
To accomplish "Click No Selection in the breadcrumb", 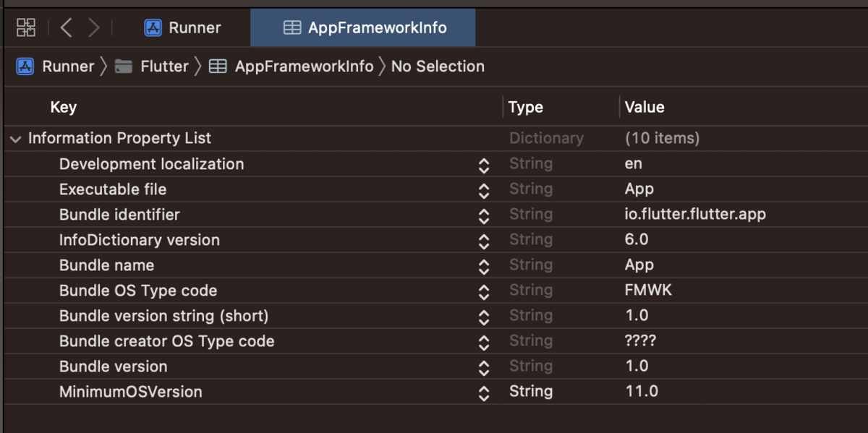I will point(438,67).
